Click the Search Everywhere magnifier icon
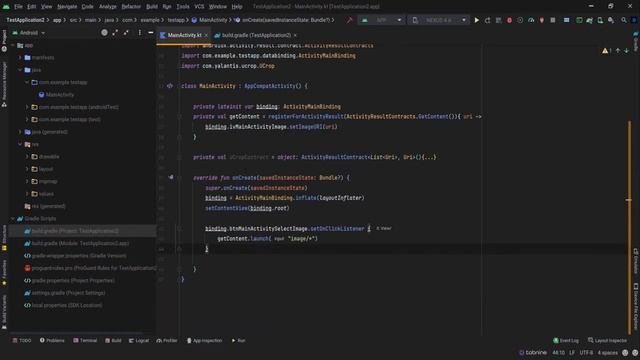The height and width of the screenshot is (360, 640). pos(624,20)
